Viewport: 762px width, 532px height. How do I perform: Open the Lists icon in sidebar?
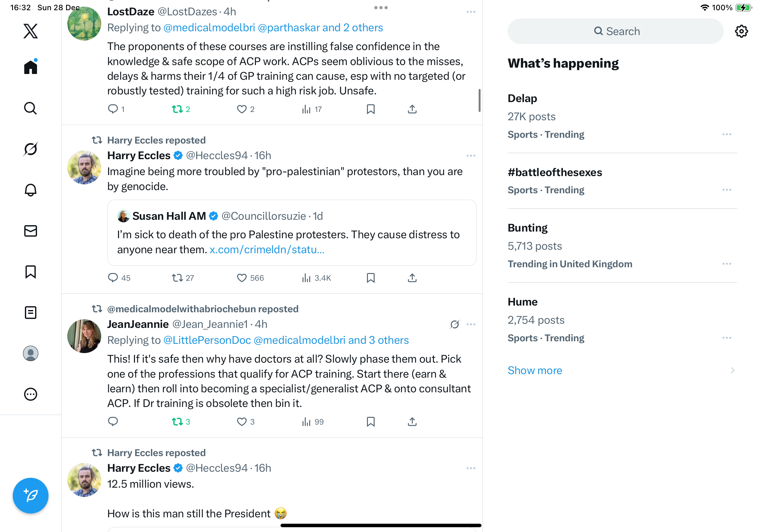coord(31,313)
